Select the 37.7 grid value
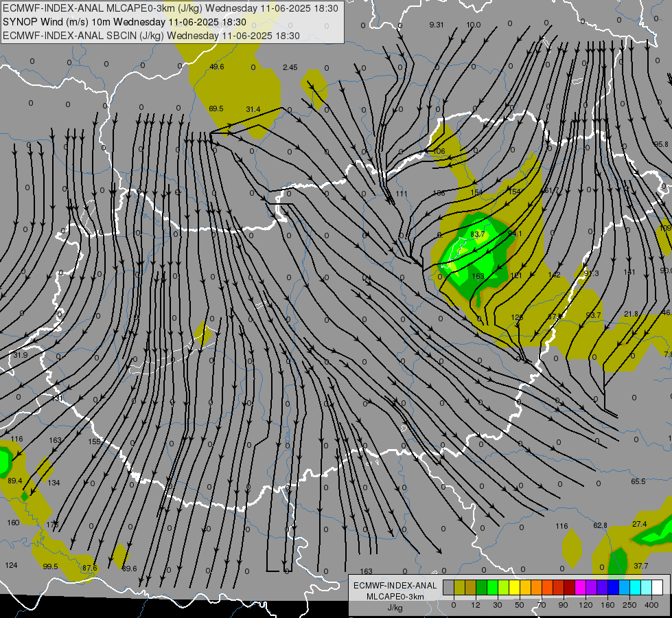The height and width of the screenshot is (618, 672). click(640, 566)
